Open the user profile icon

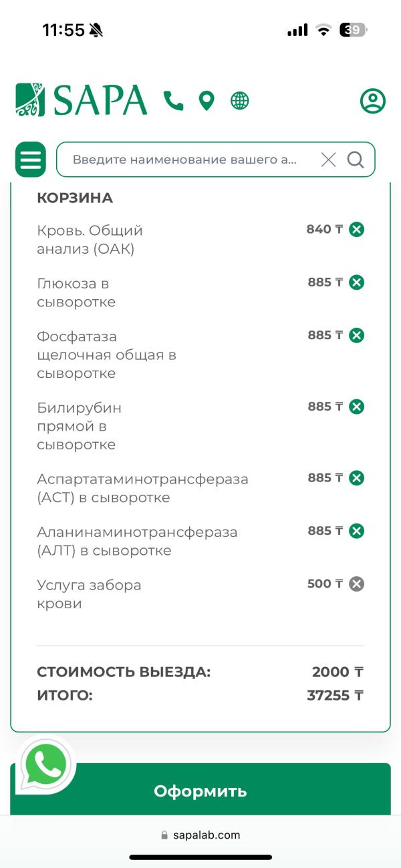[x=373, y=101]
